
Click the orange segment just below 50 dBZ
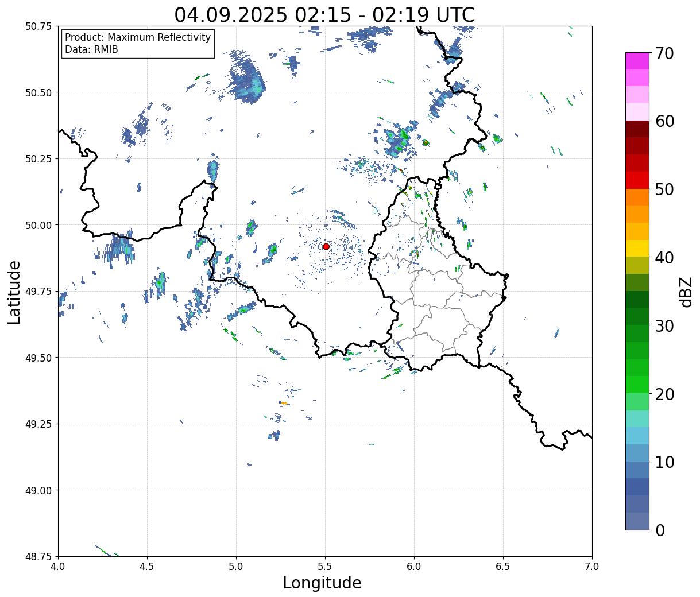[637, 197]
